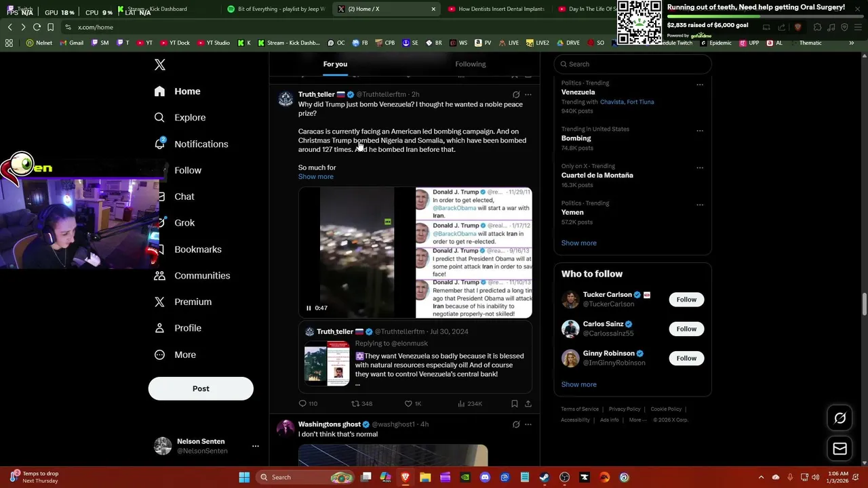Switch to the Following tab
Screen dimensions: 868x488
click(x=471, y=64)
